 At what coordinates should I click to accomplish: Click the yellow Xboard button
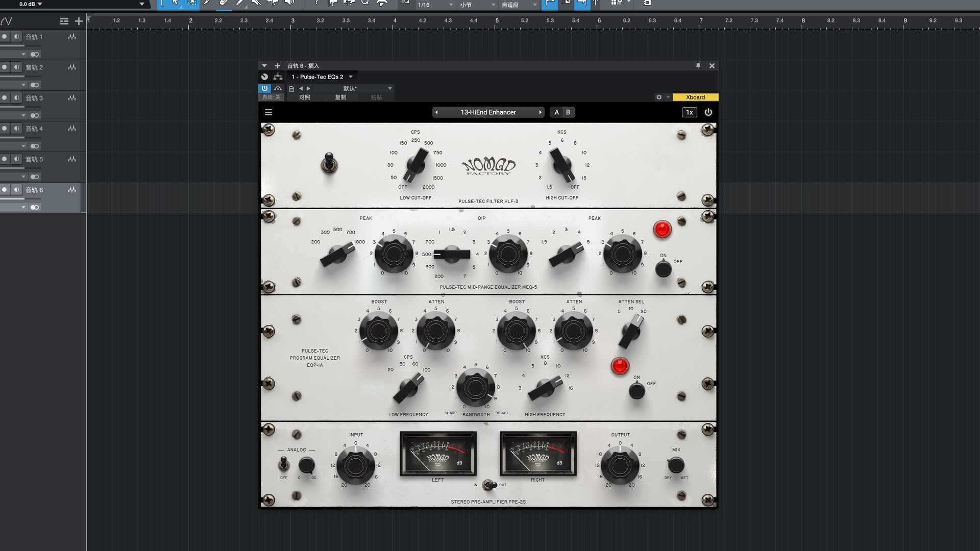tap(695, 97)
